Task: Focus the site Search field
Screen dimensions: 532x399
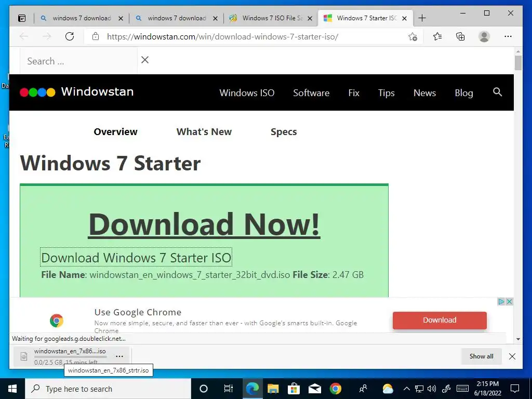Action: pyautogui.click(x=79, y=61)
